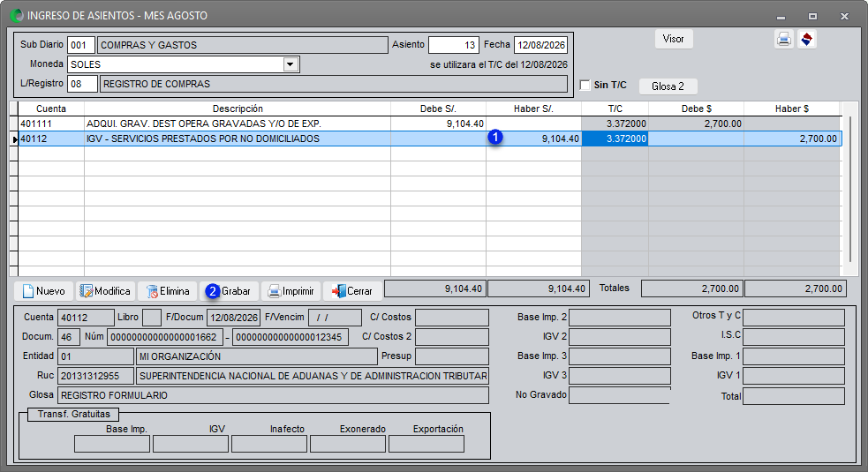This screenshot has width=868, height=472.
Task: Click the Cuenta detail field 40112
Action: 86,318
